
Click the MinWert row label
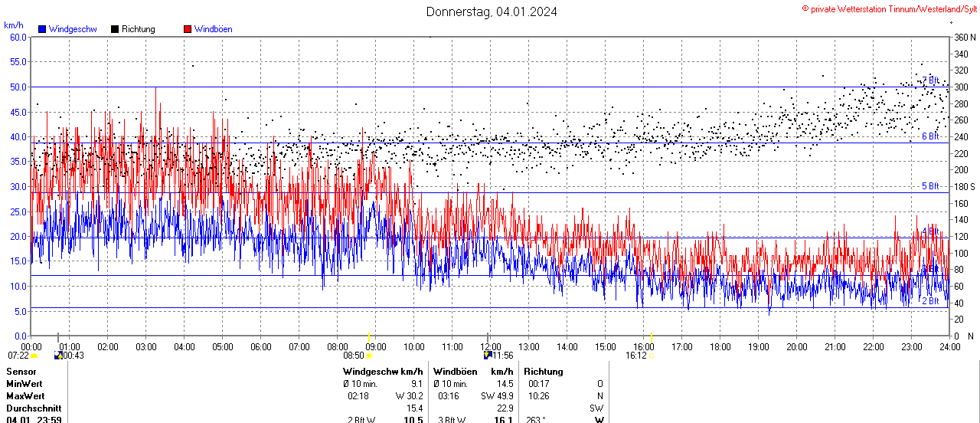pos(24,384)
